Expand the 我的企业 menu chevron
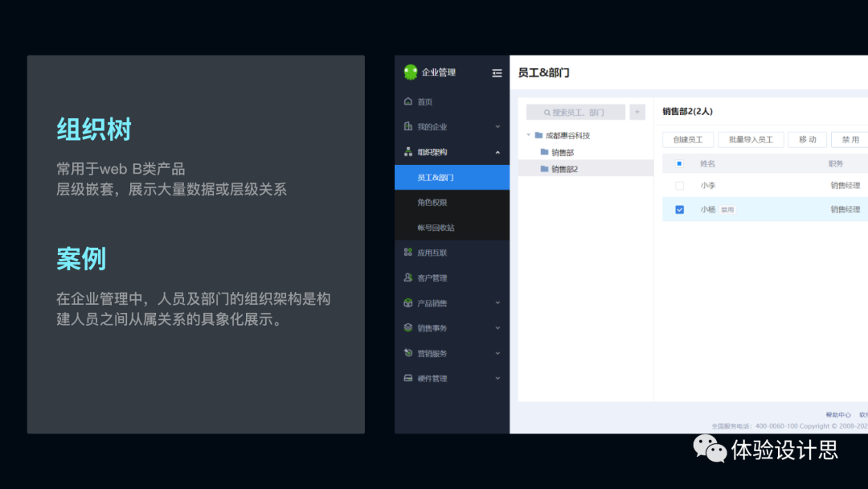Viewport: 868px width, 489px height. point(497,127)
